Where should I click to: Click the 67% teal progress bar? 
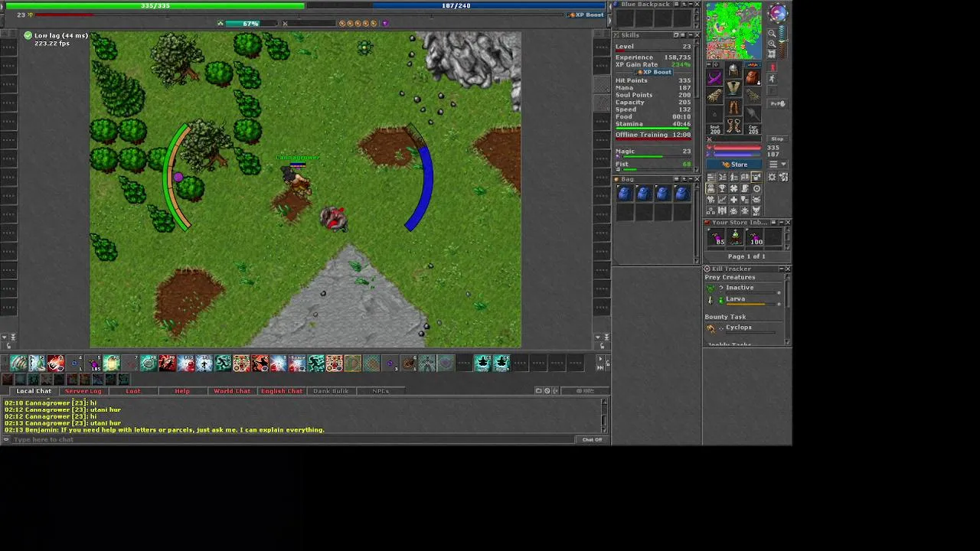tap(251, 24)
